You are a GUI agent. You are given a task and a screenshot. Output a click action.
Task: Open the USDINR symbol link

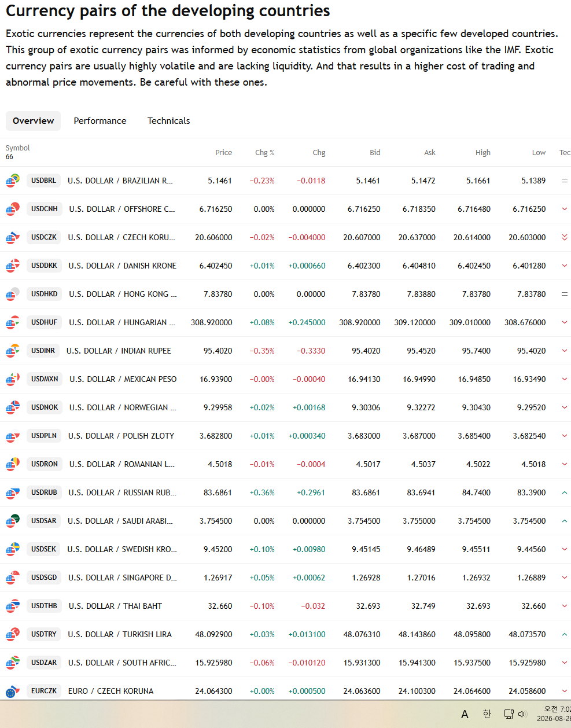tap(43, 351)
